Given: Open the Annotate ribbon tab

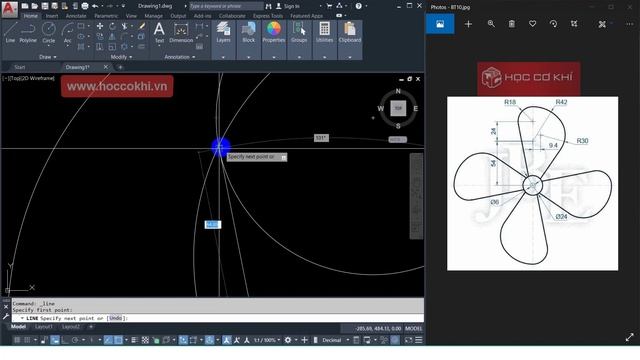Looking at the screenshot, I should [76, 16].
